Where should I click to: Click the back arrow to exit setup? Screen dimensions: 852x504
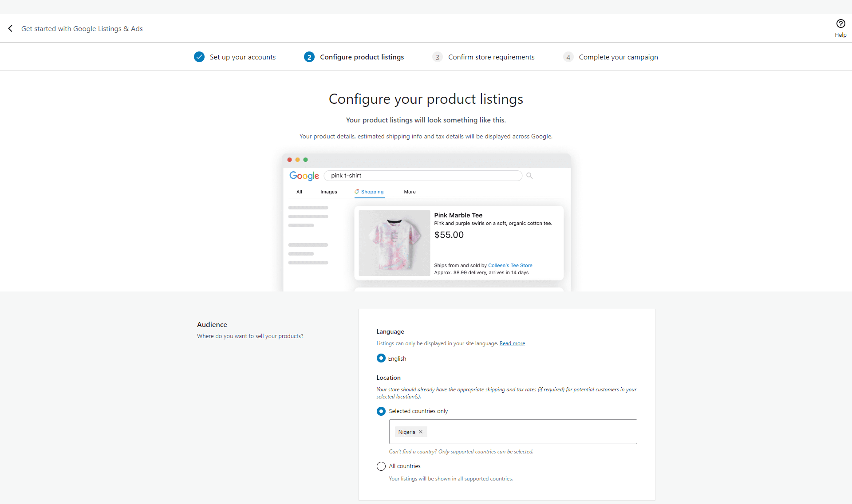click(10, 28)
